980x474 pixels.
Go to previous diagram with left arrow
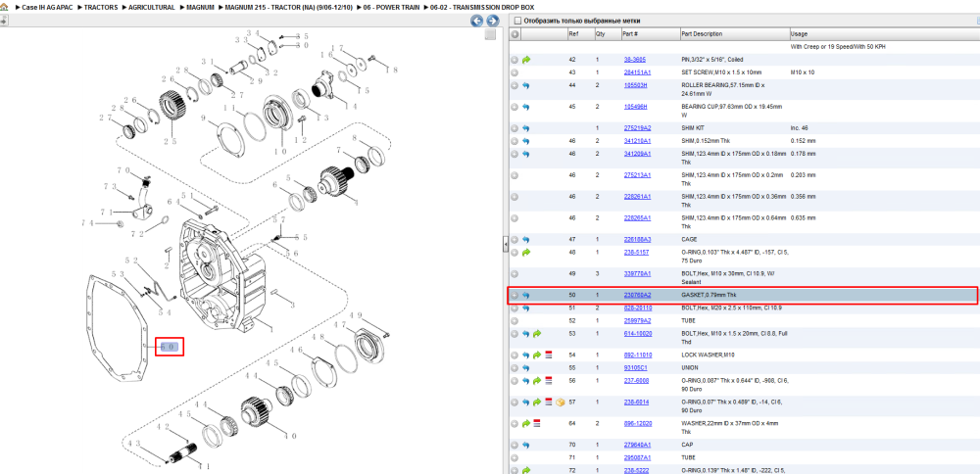[476, 22]
